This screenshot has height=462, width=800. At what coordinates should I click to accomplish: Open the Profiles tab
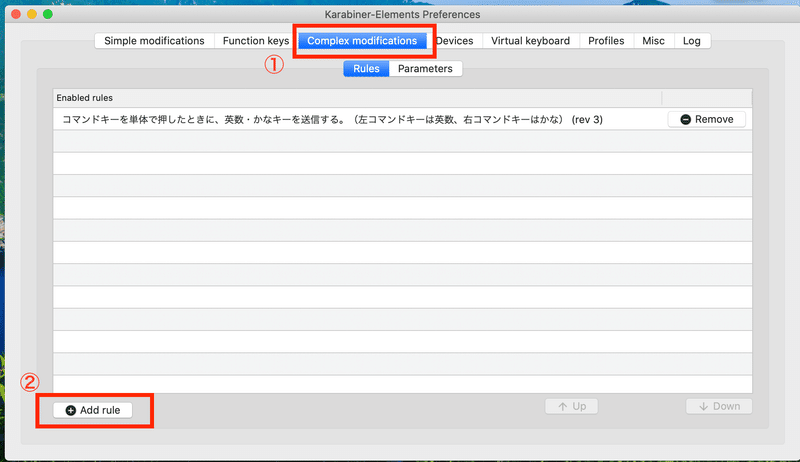click(x=606, y=41)
